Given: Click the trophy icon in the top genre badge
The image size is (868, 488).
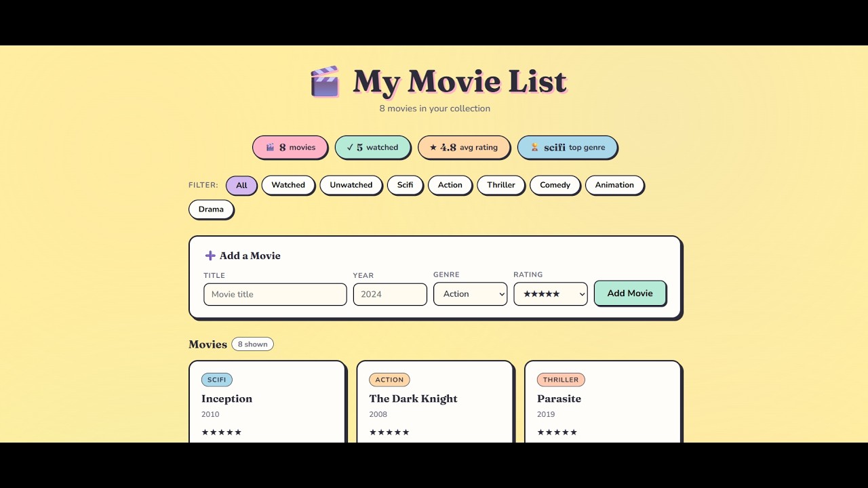Looking at the screenshot, I should [x=534, y=147].
